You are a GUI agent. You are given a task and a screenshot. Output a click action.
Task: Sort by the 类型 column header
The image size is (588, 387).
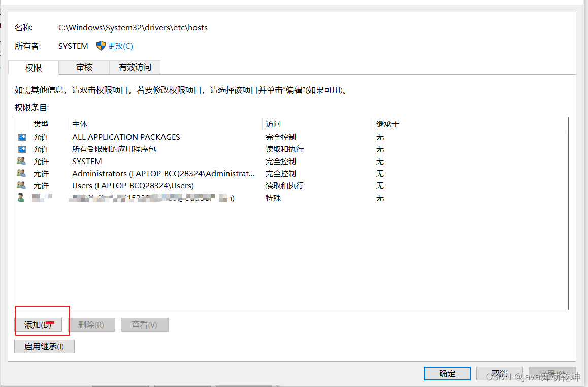tap(41, 124)
